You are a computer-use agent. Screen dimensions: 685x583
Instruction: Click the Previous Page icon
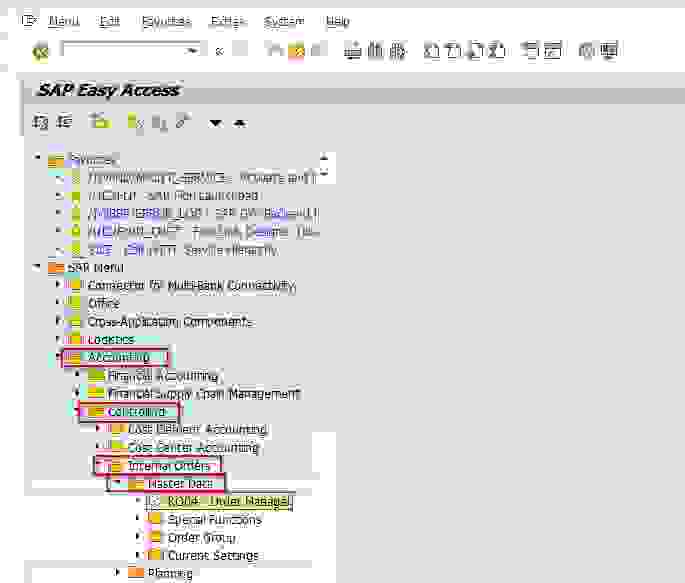453,51
